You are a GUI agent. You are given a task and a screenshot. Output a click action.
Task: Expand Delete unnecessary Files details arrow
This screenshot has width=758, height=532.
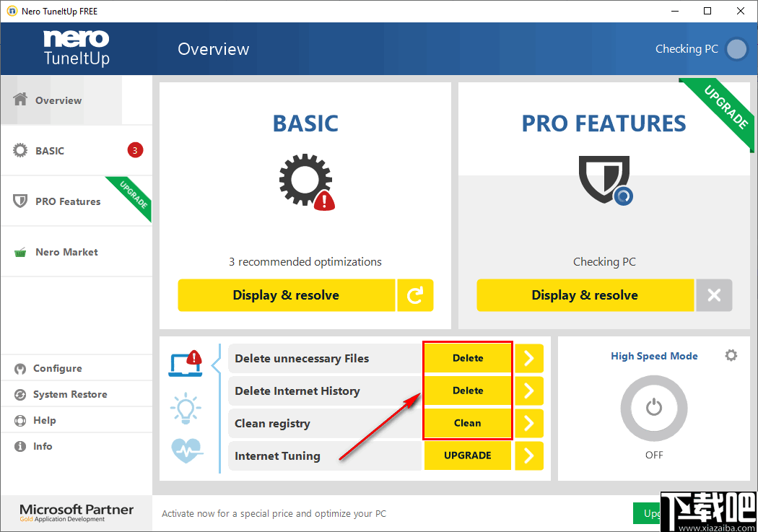pyautogui.click(x=529, y=359)
